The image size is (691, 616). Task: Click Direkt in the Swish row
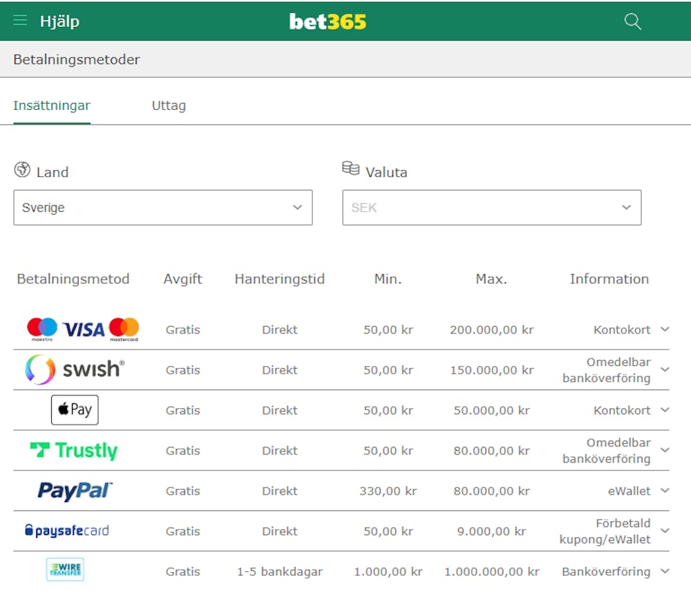(x=280, y=370)
